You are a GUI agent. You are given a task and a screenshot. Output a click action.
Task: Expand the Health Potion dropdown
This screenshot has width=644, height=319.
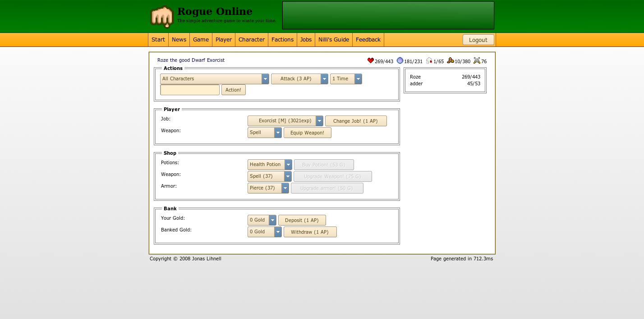point(270,165)
